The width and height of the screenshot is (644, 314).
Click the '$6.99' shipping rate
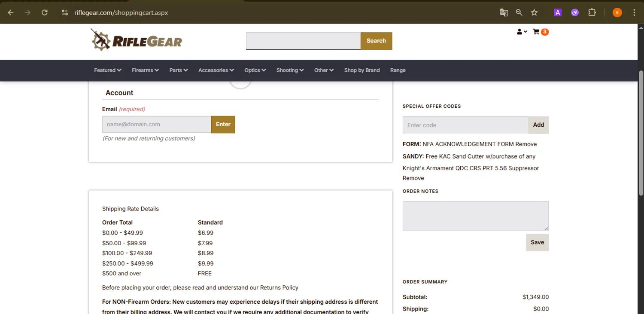point(206,233)
